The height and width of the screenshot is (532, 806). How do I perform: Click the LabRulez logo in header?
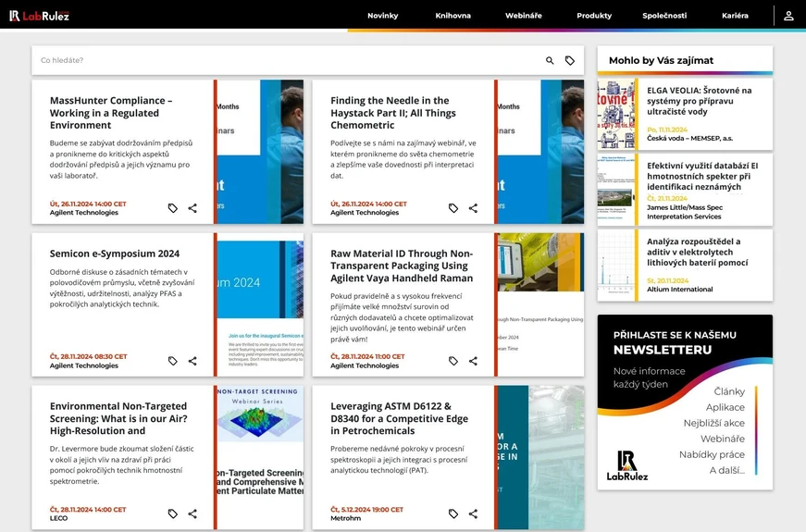[x=40, y=16]
